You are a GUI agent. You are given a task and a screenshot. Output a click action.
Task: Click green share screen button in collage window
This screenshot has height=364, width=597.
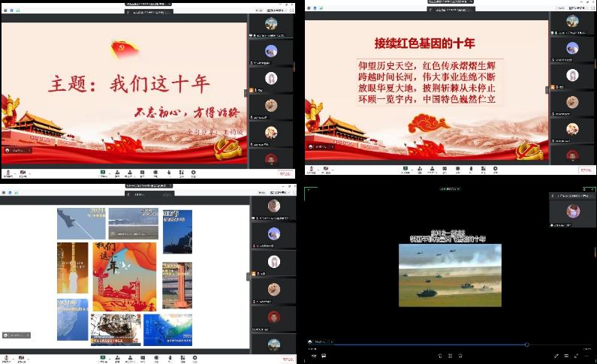102,358
